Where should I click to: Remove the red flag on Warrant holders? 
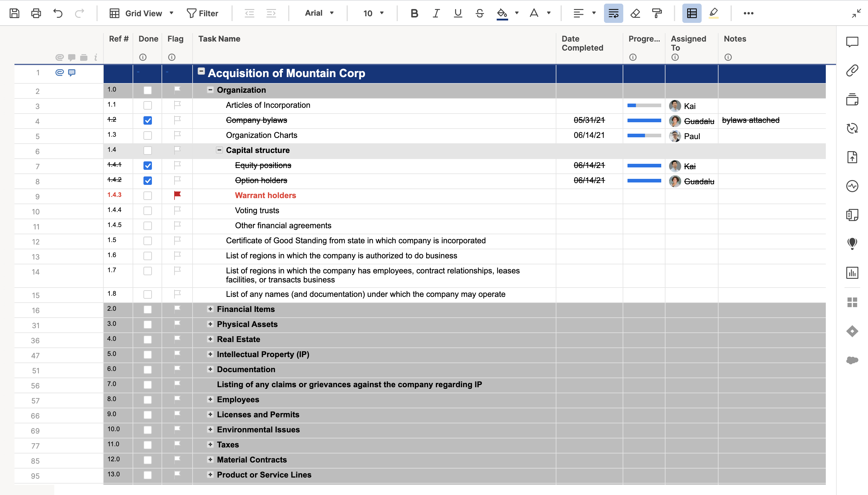click(177, 195)
